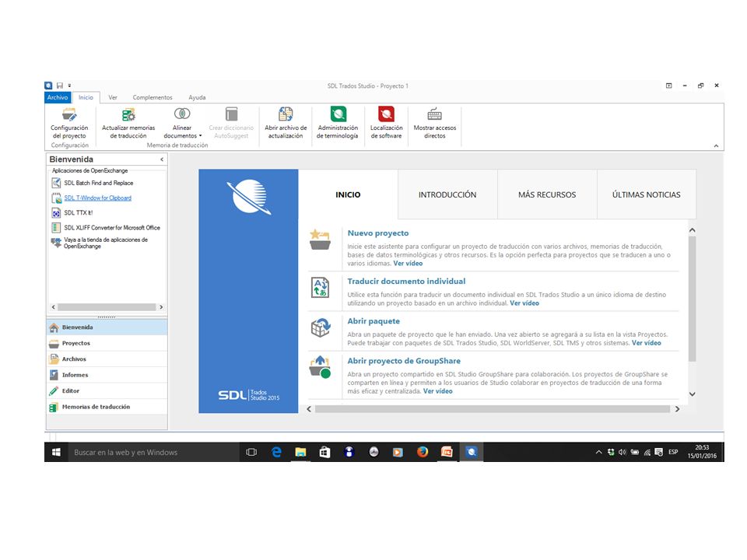Open the Ver ribbon tab

(112, 97)
